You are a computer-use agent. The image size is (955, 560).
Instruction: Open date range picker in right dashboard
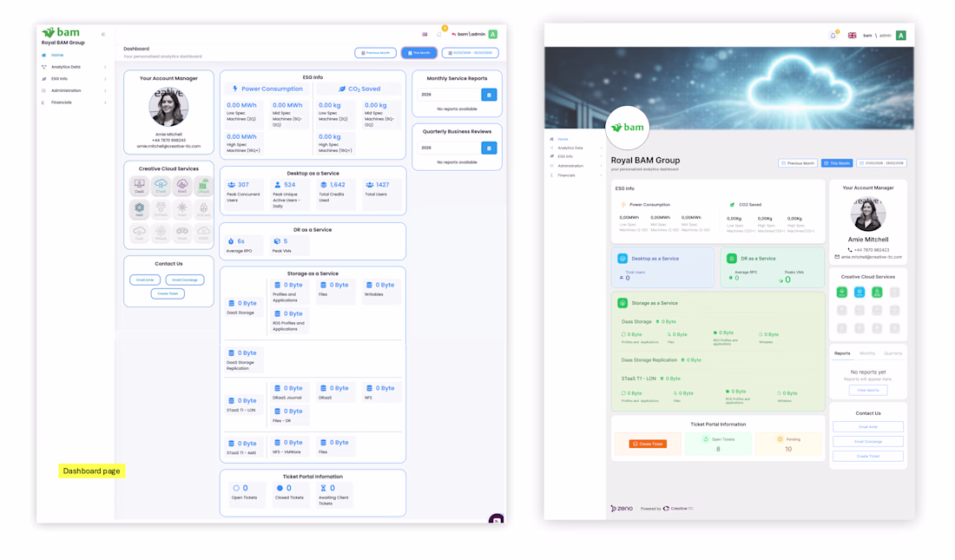click(x=881, y=163)
